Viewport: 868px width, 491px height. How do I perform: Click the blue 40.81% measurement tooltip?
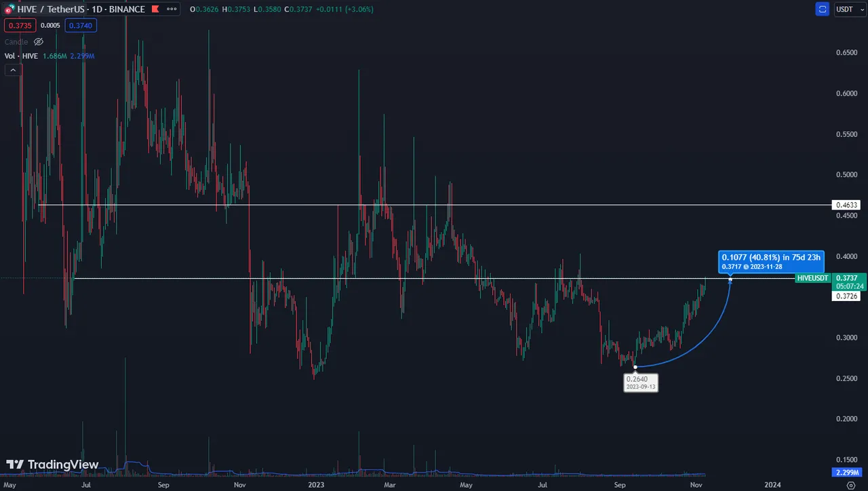pyautogui.click(x=771, y=261)
